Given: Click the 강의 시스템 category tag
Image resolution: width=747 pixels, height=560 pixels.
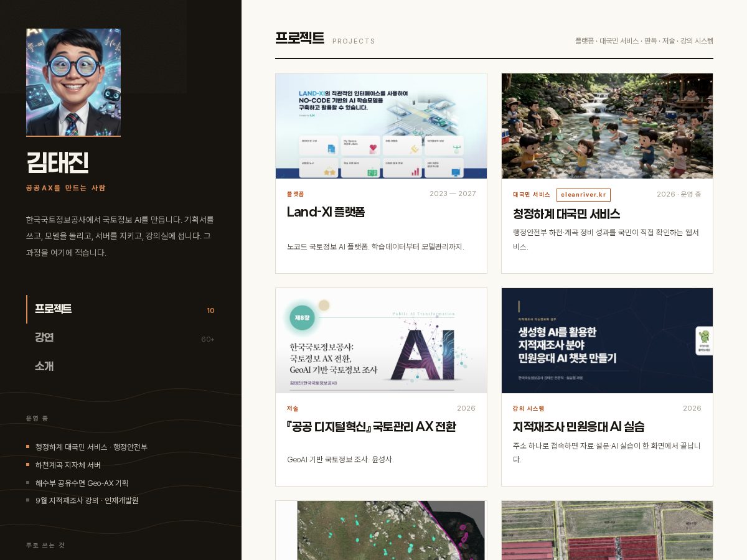Looking at the screenshot, I should 529,409.
